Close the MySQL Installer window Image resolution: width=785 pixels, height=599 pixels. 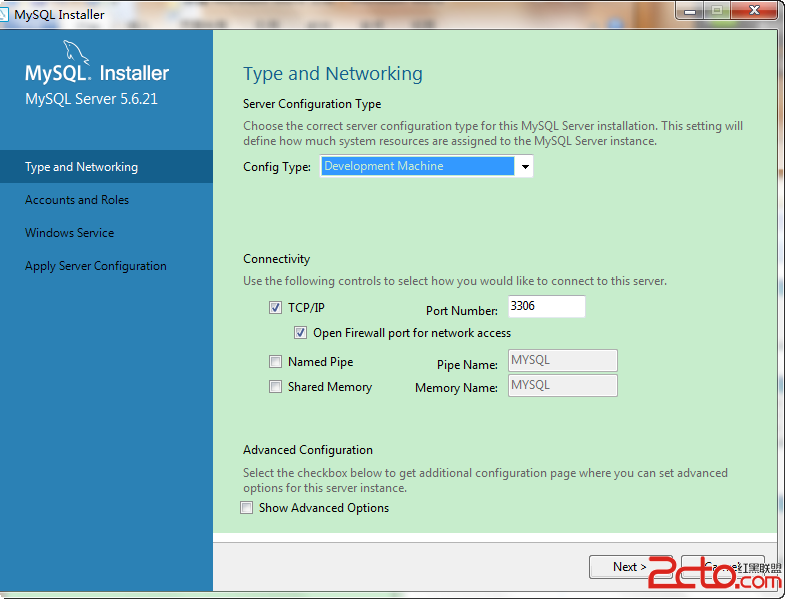pyautogui.click(x=754, y=11)
